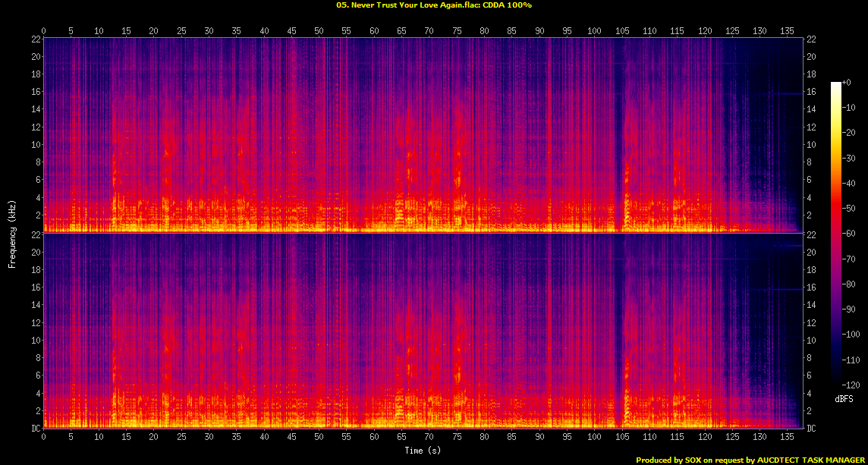The width and height of the screenshot is (868, 465).
Task: Click the 105 mark on the bottom time axis
Action: point(622,437)
